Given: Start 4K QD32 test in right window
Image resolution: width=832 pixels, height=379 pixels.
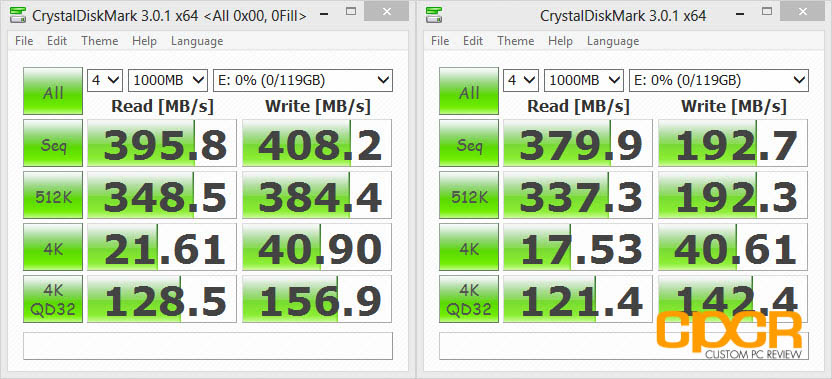Looking at the screenshot, I should click(x=469, y=299).
